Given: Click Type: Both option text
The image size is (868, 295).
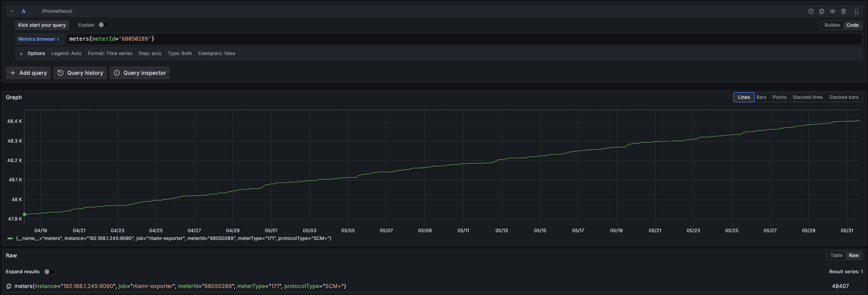Looking at the screenshot, I should [180, 53].
